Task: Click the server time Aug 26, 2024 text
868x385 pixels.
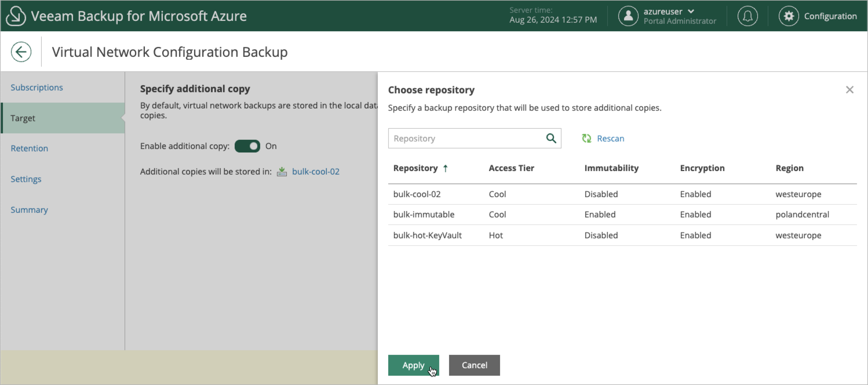Action: click(552, 20)
